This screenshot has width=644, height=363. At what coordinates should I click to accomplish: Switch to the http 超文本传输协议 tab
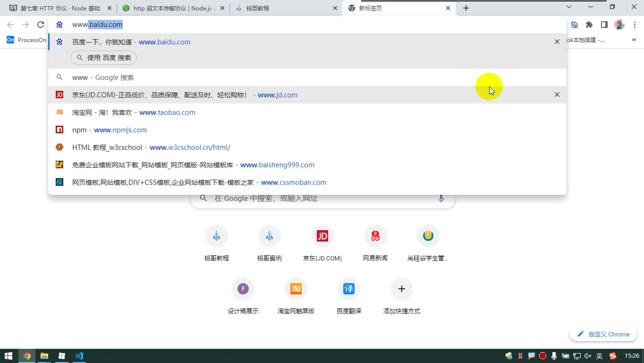173,8
